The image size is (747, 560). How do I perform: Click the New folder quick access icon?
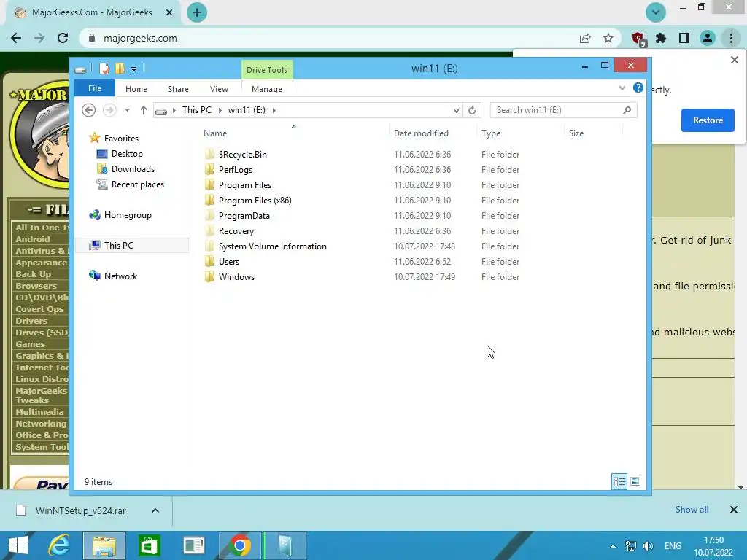point(120,69)
